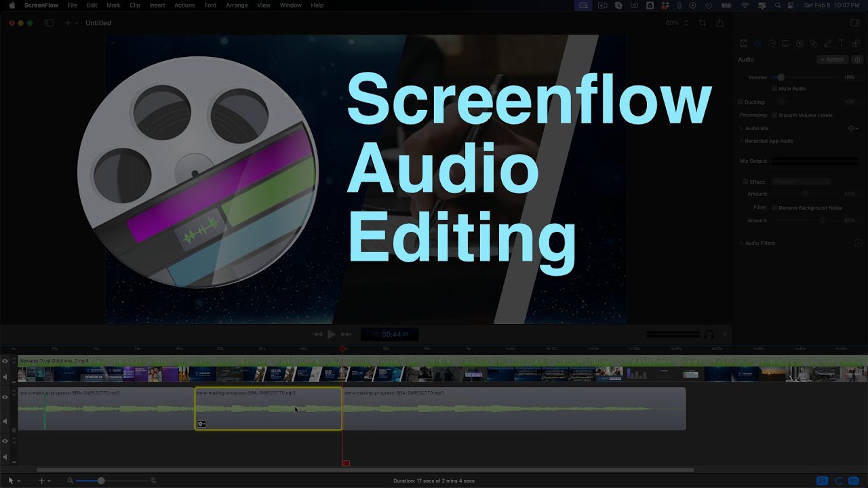Click the cube presets icon beside Action
Viewport: 868px width, 488px height.
tap(857, 60)
